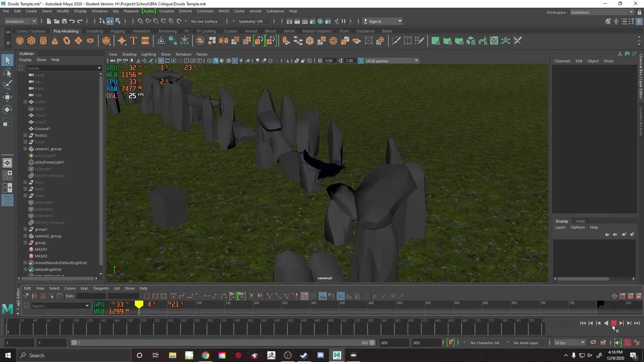Image resolution: width=644 pixels, height=362 pixels.
Task: Click the Polygon Type text tool icon
Action: pyautogui.click(x=133, y=41)
